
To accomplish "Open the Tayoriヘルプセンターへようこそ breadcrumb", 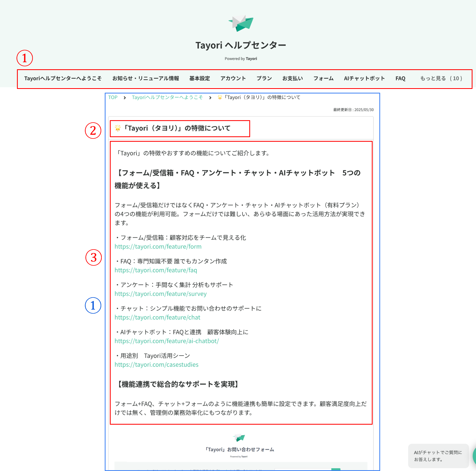I will click(x=167, y=97).
